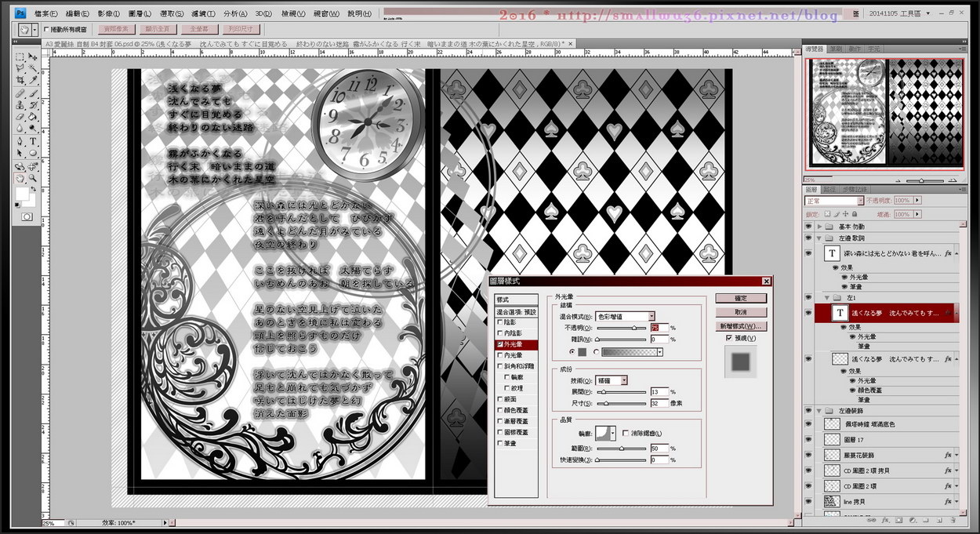Open the 濾鏡 Filter menu
980x534 pixels.
coord(202,13)
